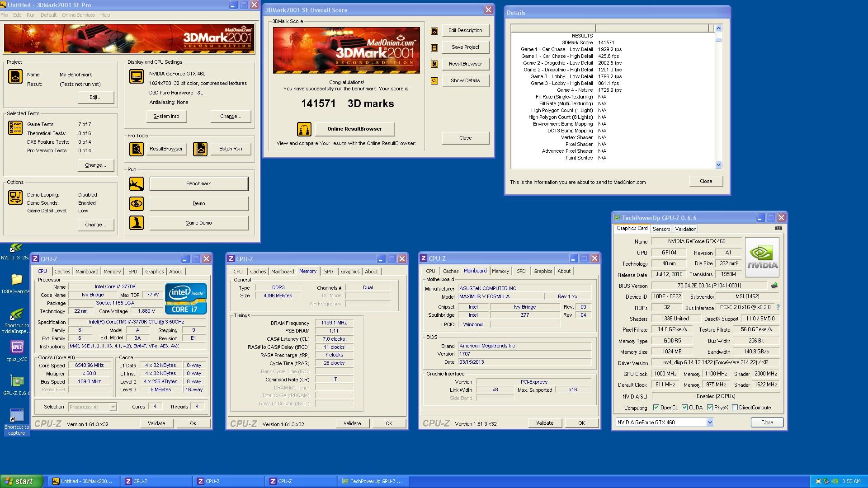Click the Edit Description icon in score window
This screenshot has width=868, height=488.
pos(434,31)
